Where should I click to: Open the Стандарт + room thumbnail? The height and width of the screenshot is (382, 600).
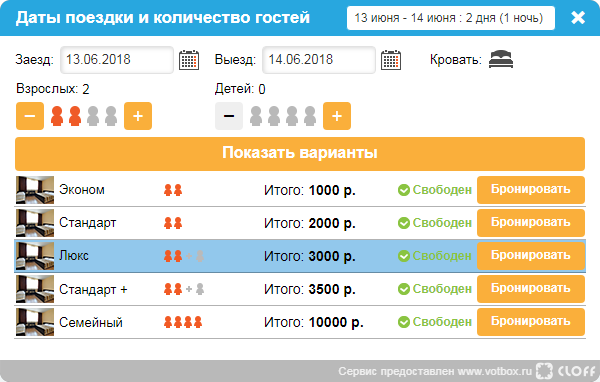coord(35,289)
